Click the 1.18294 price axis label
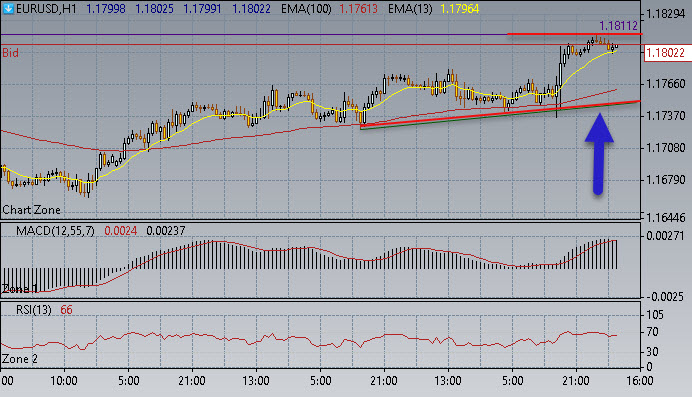The width and height of the screenshot is (692, 397). 666,14
